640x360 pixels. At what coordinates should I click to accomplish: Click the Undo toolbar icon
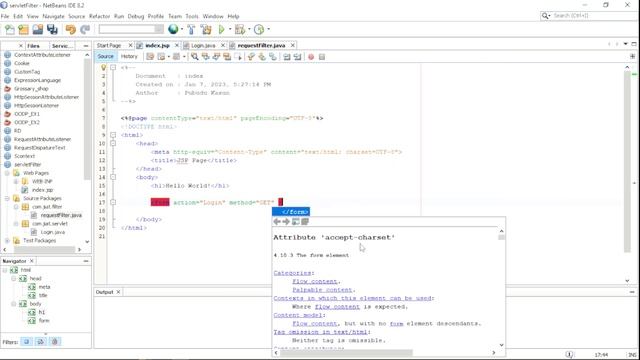[71, 29]
